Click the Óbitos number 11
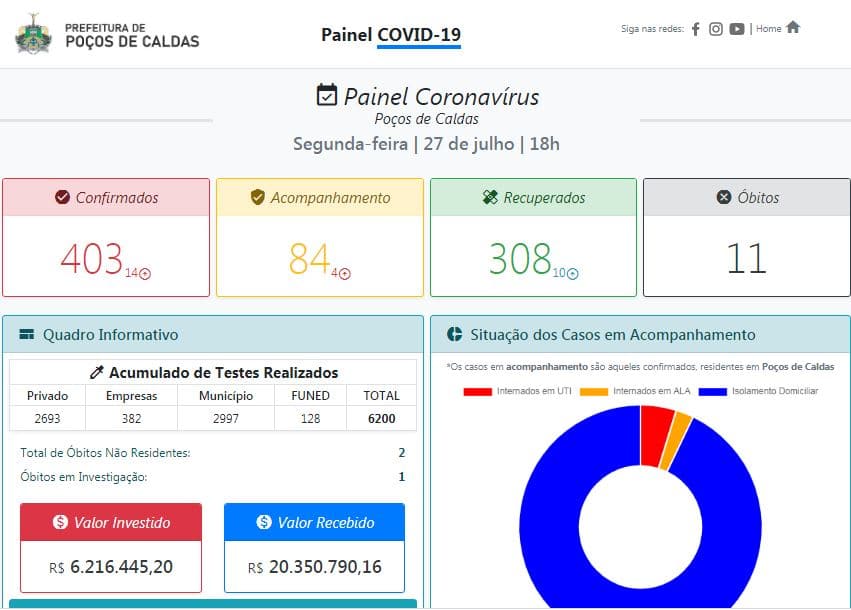The height and width of the screenshot is (610, 851). pos(746,259)
